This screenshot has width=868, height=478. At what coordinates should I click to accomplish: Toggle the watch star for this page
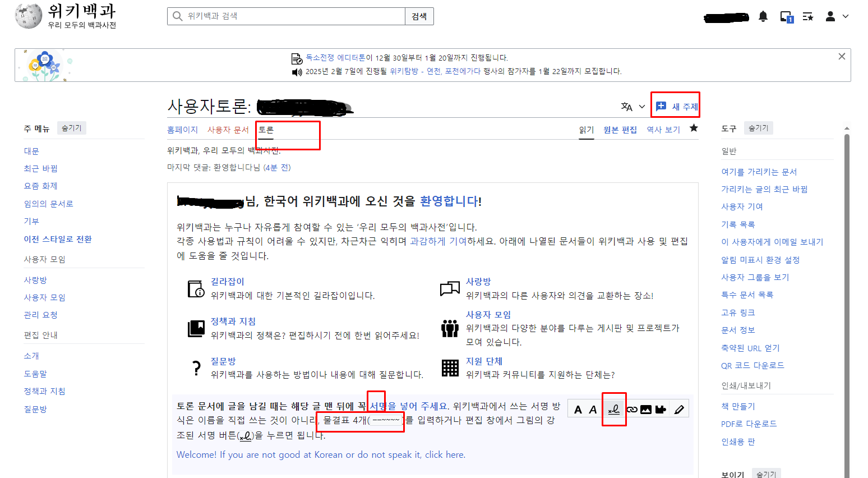click(x=694, y=128)
